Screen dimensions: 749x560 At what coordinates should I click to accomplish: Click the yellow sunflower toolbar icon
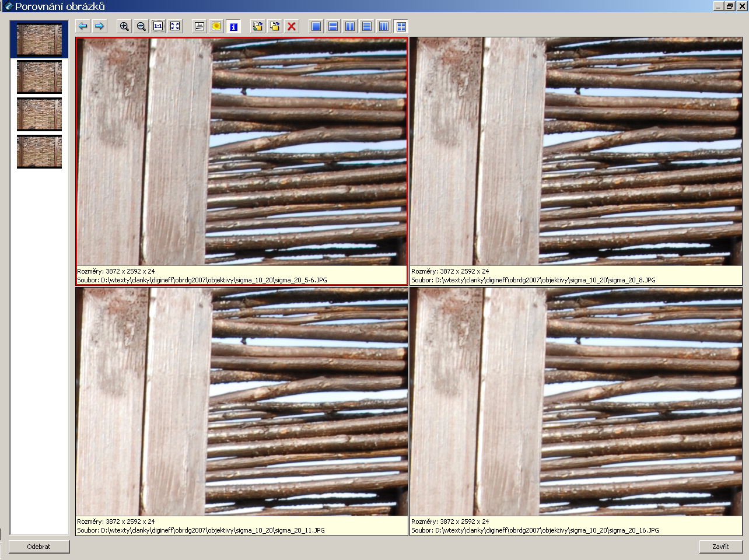pyautogui.click(x=216, y=26)
